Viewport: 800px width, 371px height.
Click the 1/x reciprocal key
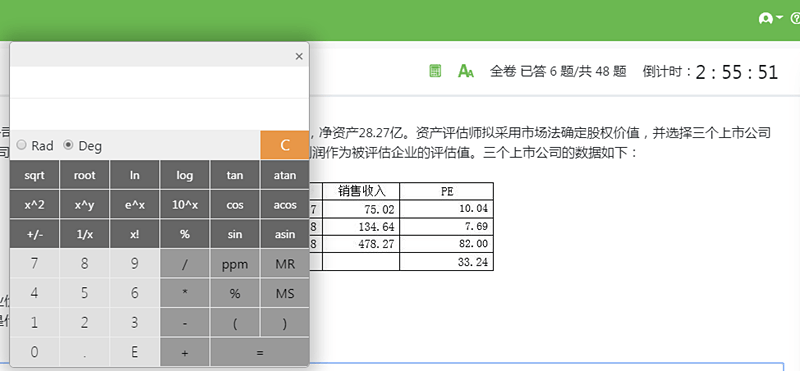(x=85, y=234)
